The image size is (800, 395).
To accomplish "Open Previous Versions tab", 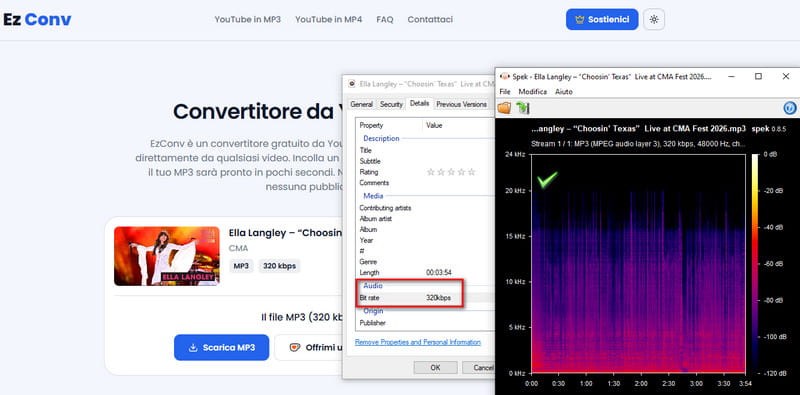I will tap(461, 104).
